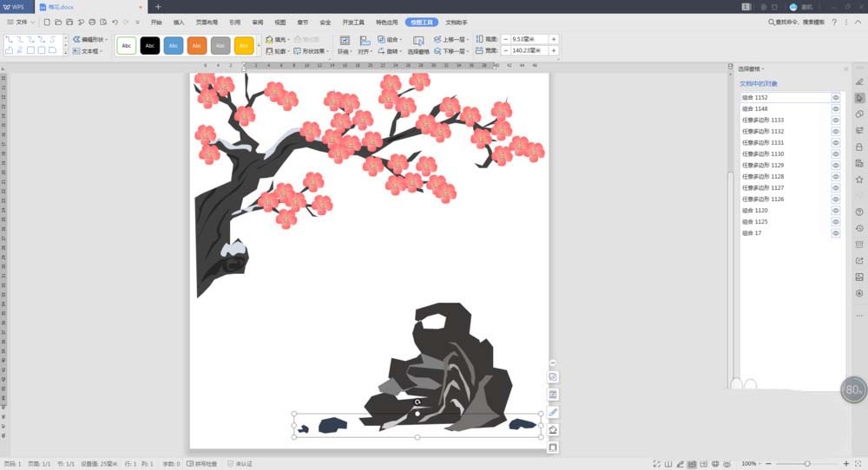This screenshot has height=470, width=868.
Task: Click the Open folder icon in quick access toolbar
Action: (x=58, y=23)
